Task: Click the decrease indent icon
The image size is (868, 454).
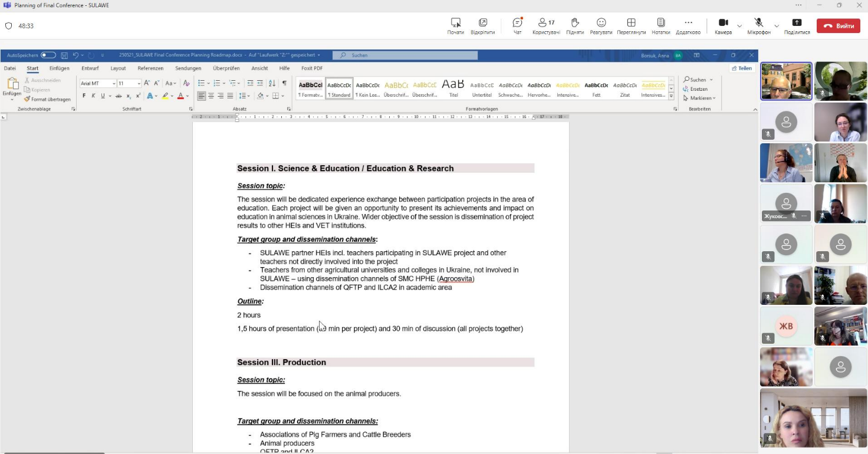Action: (250, 83)
